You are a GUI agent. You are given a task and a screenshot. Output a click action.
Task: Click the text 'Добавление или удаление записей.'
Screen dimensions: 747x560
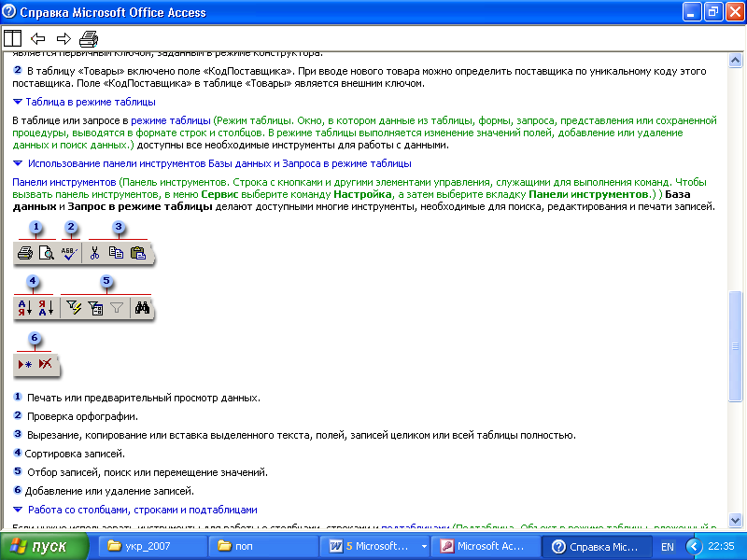tap(109, 491)
